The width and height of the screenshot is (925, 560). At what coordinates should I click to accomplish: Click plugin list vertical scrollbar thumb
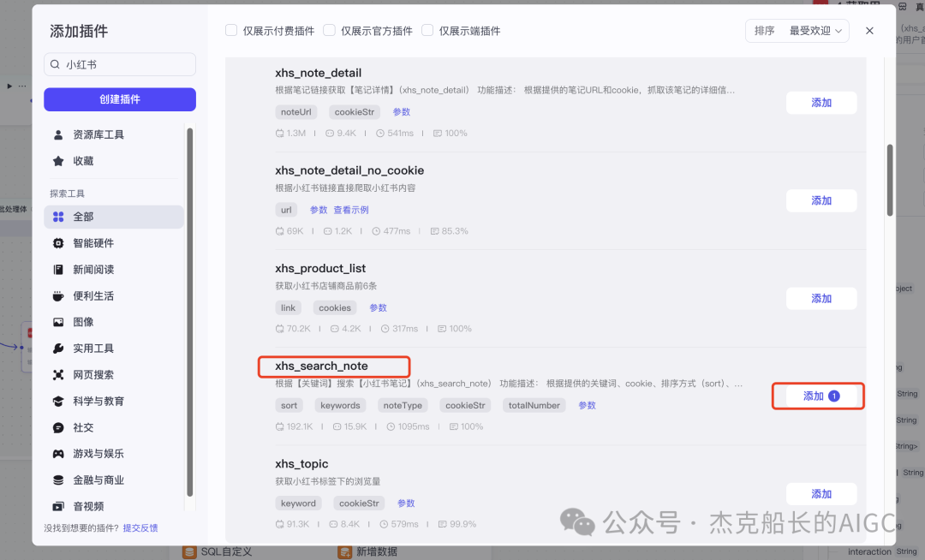pos(890,181)
